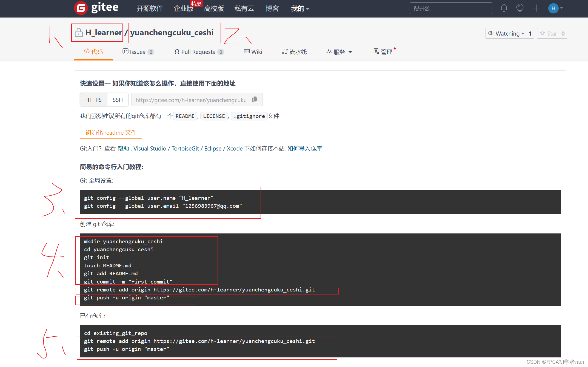Screen dimensions: 588x367
Task: Open the 流水线 tab
Action: [x=294, y=52]
